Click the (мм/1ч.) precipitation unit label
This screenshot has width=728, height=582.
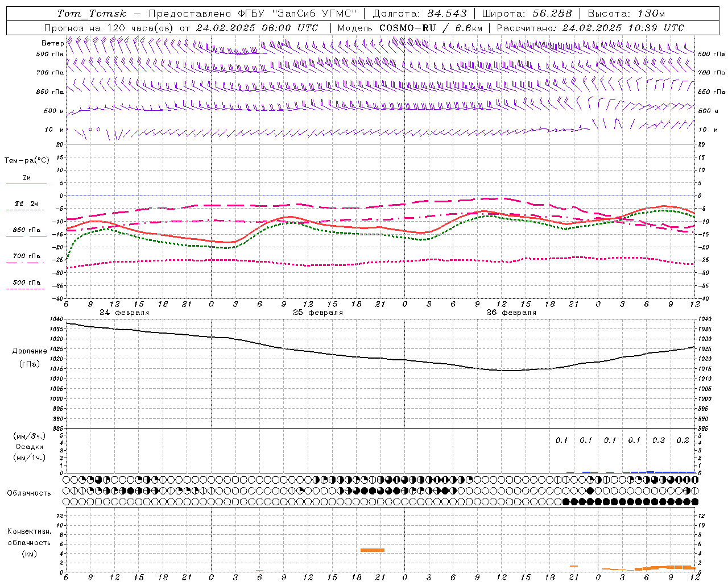(29, 458)
